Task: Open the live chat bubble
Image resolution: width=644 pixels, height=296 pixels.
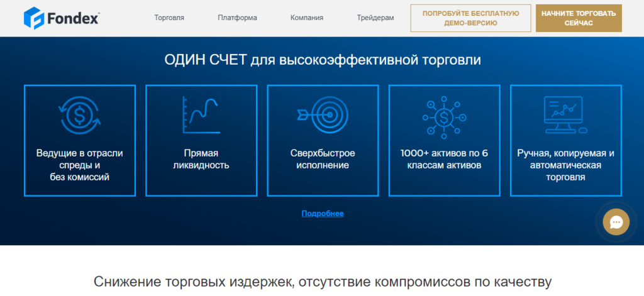Action: tap(616, 222)
